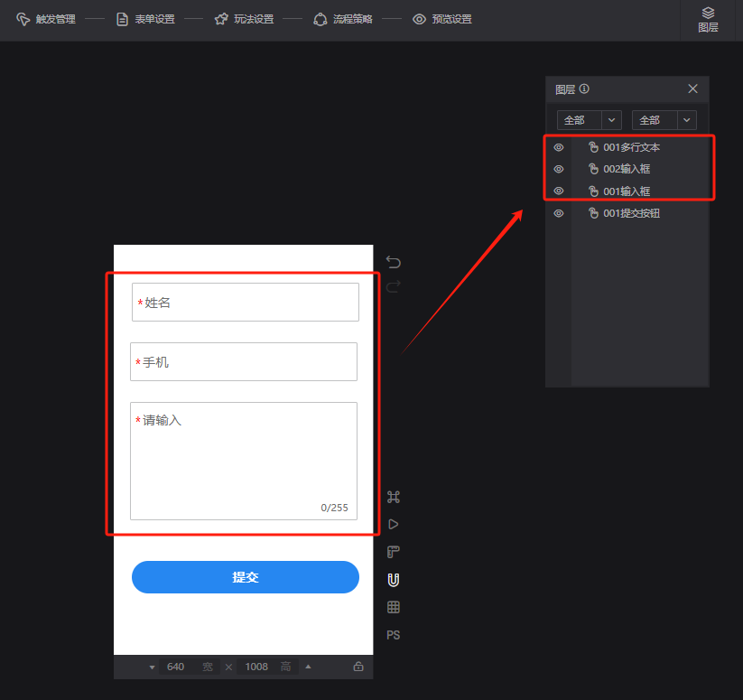This screenshot has height=700, width=743.
Task: Hide the 001提交按钮 layer
Action: click(x=559, y=213)
